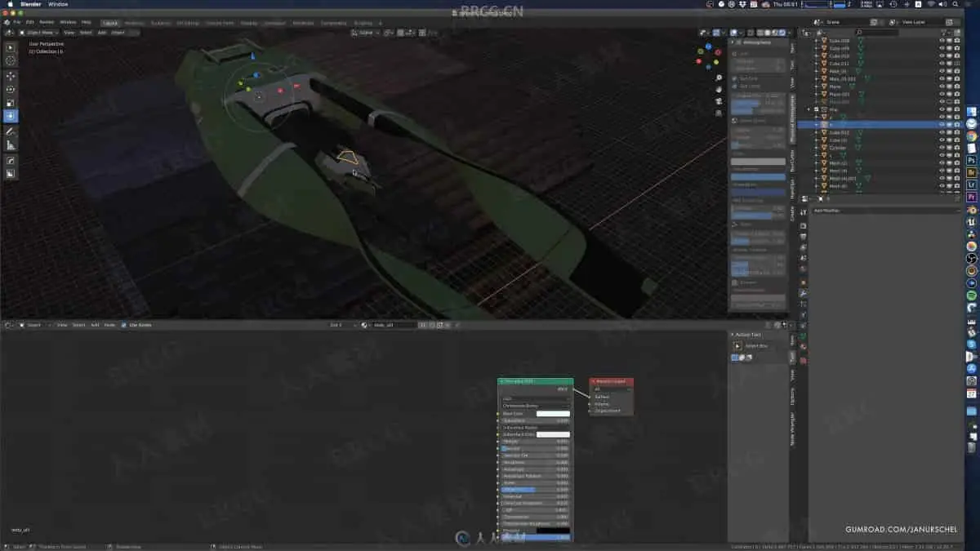Click Blender in macOS menu bar
The width and height of the screenshot is (980, 551).
pos(31,4)
